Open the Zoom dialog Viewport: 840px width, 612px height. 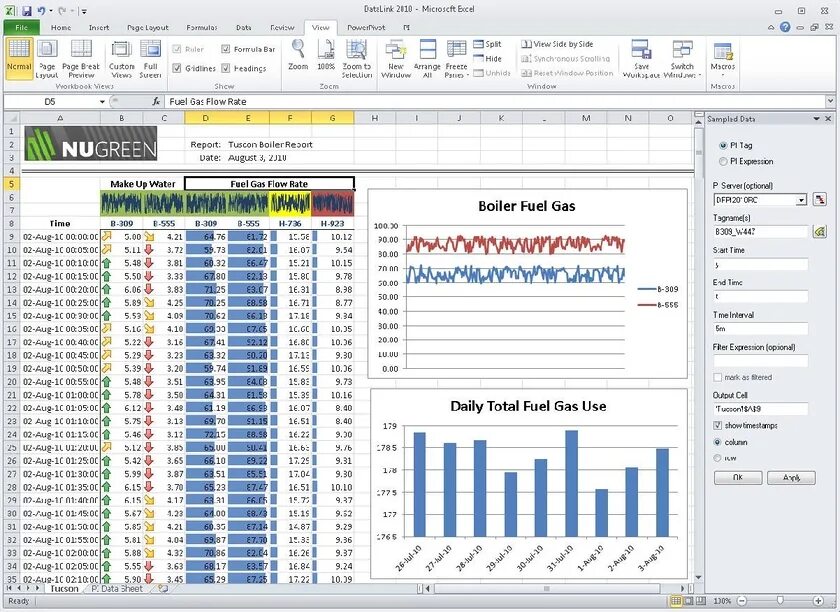click(x=298, y=56)
